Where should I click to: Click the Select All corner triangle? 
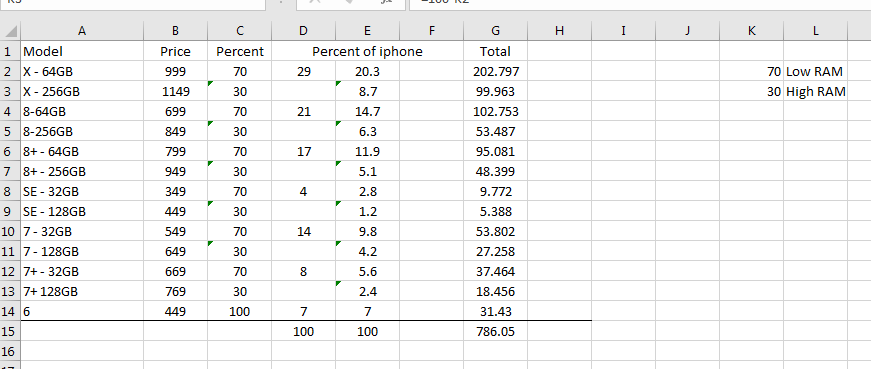tap(11, 31)
